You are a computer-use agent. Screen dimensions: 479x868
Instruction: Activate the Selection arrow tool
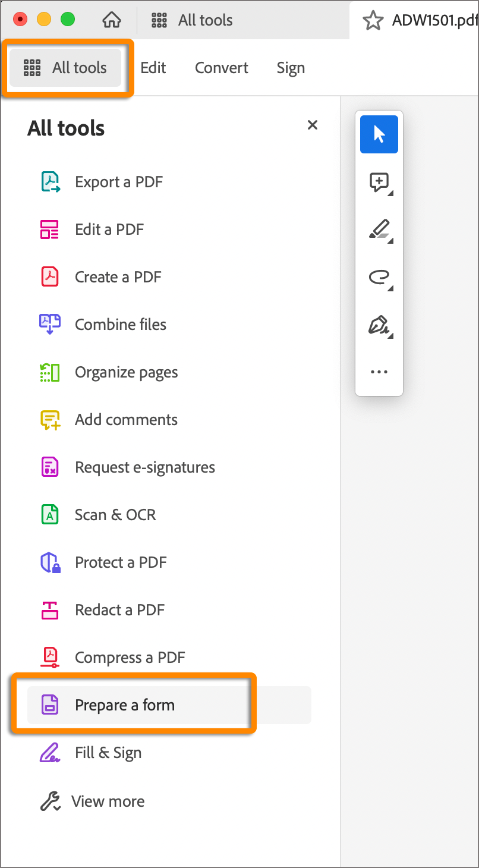(x=379, y=134)
